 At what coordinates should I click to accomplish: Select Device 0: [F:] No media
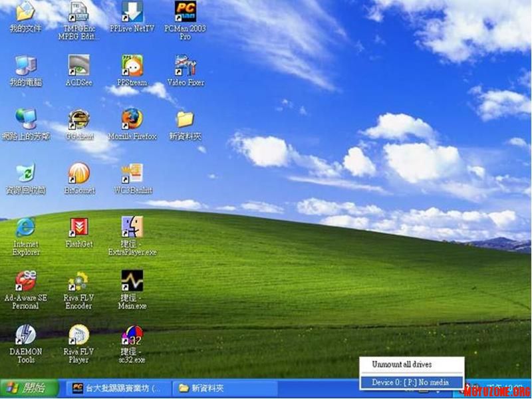click(410, 382)
